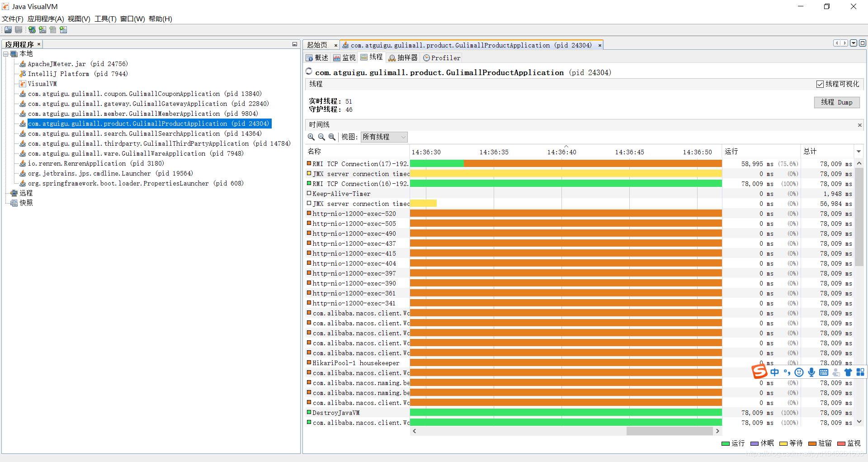Open the 视图(V) menu
The image size is (868, 462).
[79, 19]
